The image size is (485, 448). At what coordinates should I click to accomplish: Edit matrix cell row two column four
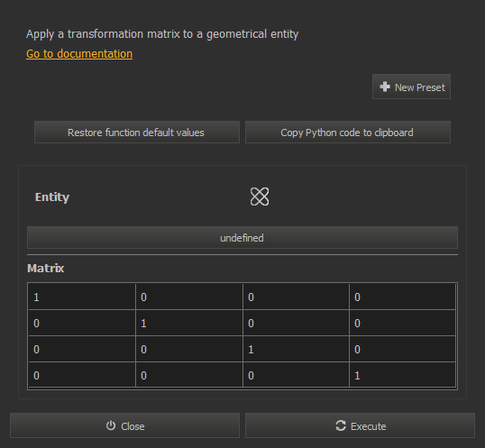point(402,323)
